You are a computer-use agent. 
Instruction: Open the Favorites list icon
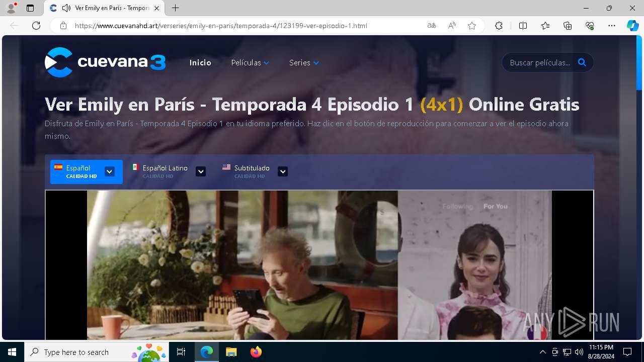point(545,26)
